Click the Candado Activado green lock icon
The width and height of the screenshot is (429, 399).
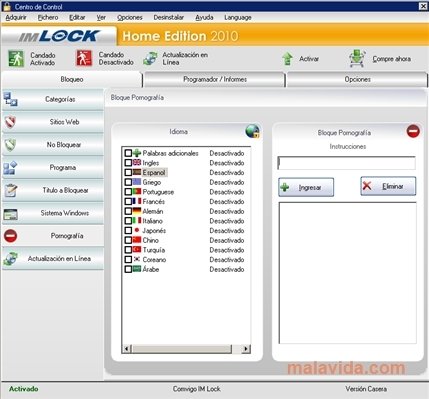coord(16,59)
